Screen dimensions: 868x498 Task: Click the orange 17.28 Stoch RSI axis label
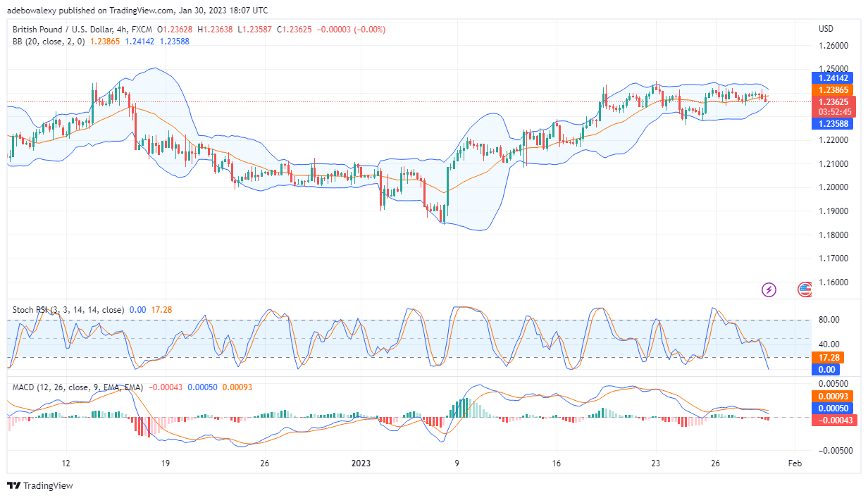coord(827,359)
